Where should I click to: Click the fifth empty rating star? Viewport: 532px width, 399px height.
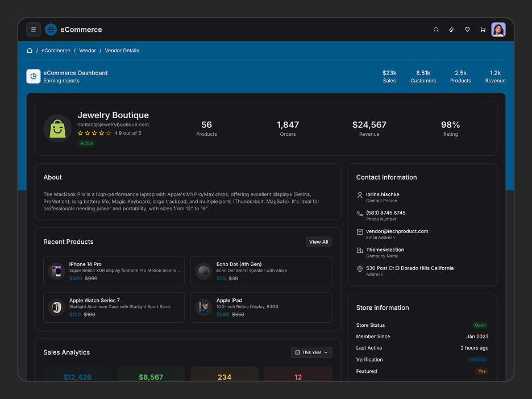point(109,133)
